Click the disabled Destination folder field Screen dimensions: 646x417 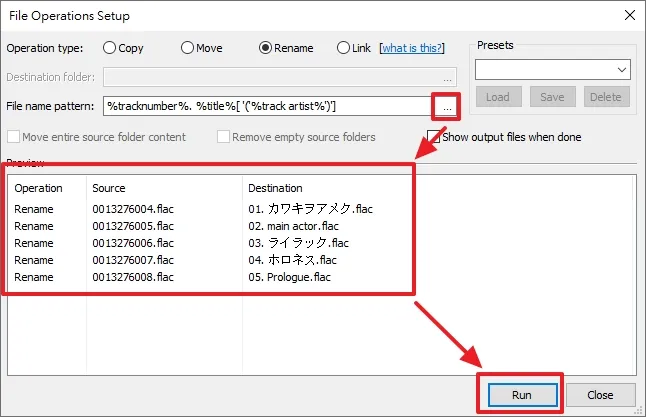click(x=280, y=77)
